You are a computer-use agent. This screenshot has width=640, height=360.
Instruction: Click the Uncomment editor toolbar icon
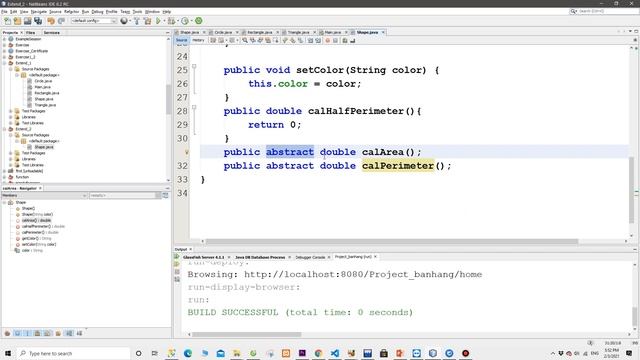click(x=353, y=40)
